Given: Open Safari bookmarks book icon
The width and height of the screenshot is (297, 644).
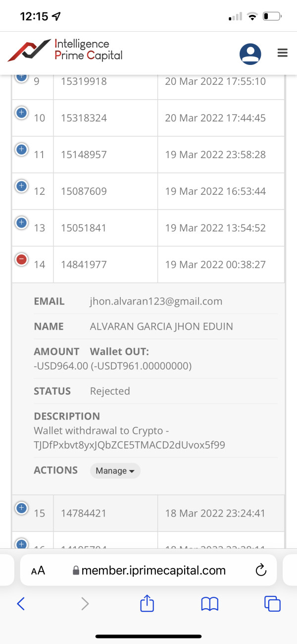Looking at the screenshot, I should tap(210, 603).
